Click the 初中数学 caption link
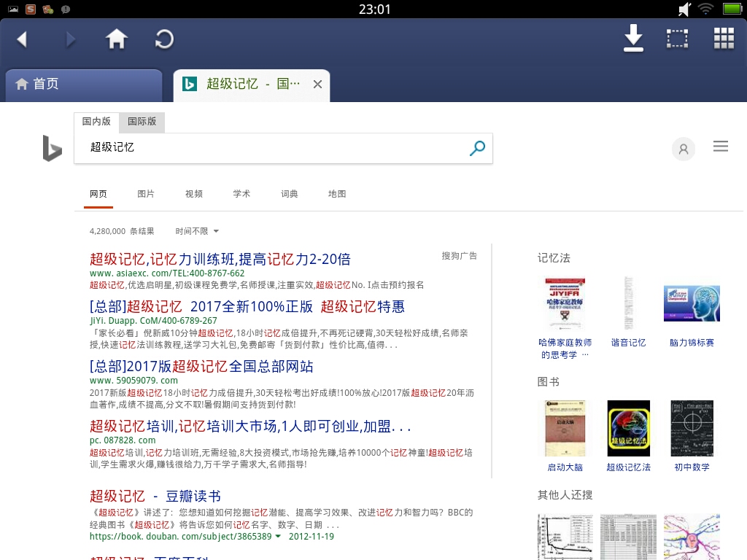 coord(692,467)
